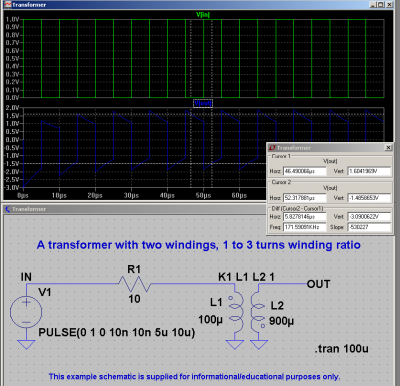Select the L2 secondary inductor coil

(258, 311)
